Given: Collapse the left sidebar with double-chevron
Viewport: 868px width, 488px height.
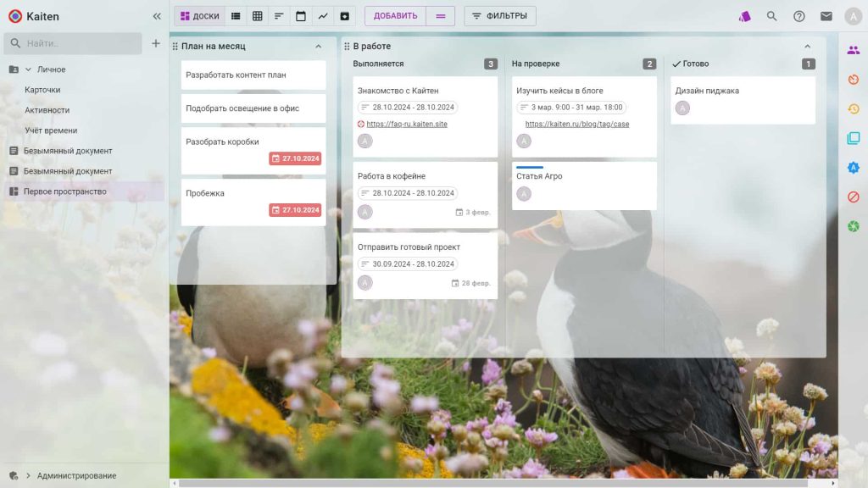Looking at the screenshot, I should coord(157,16).
